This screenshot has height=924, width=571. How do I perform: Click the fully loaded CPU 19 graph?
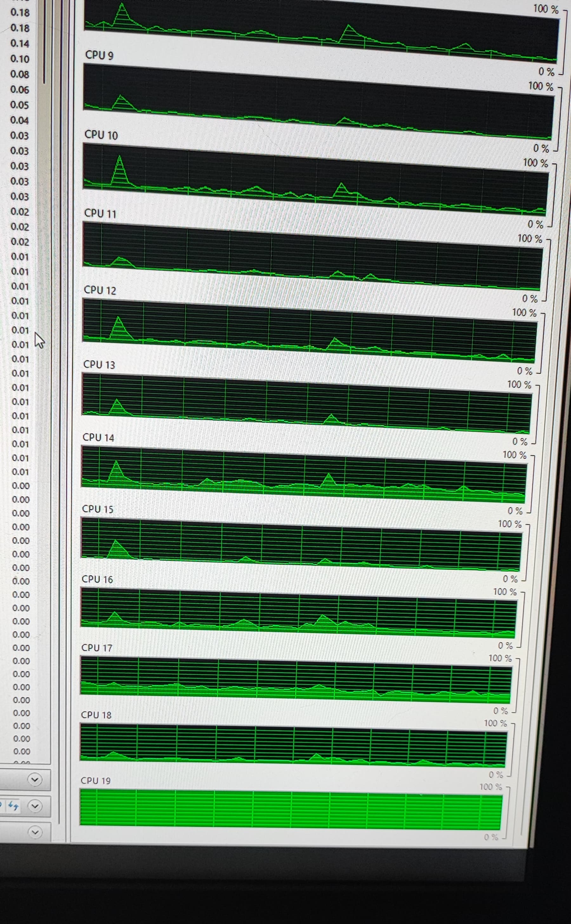[x=292, y=809]
